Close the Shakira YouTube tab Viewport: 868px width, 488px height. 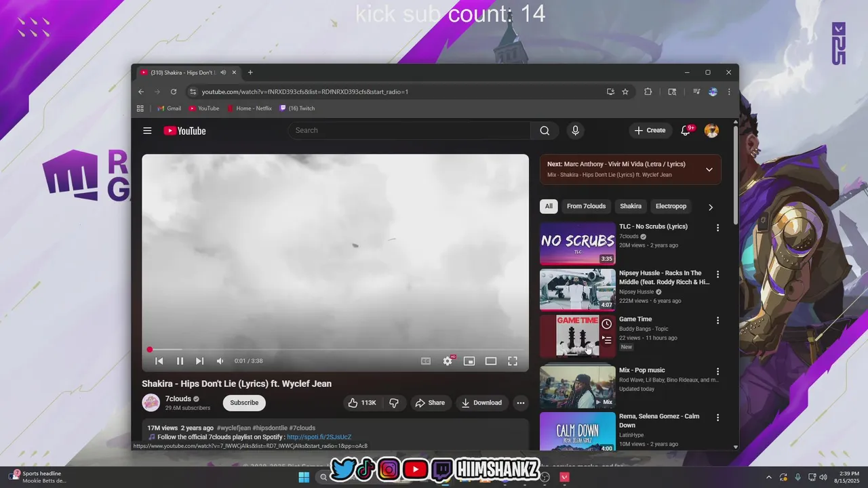234,73
